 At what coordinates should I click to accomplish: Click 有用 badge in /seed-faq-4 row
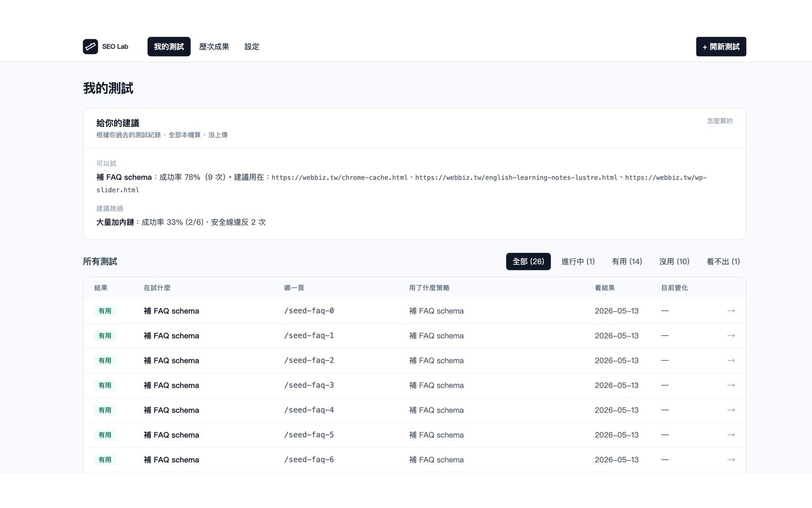(x=105, y=410)
